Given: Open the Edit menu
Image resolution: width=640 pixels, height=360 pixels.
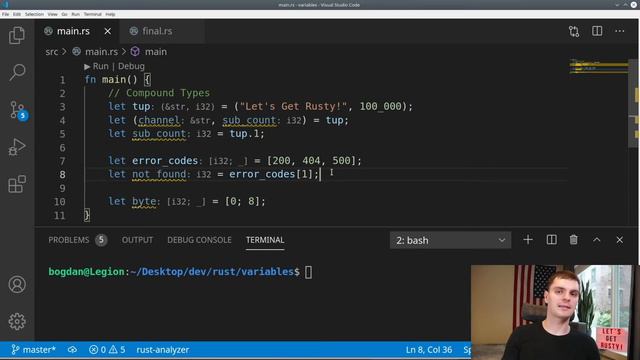Looking at the screenshot, I should [17, 14].
